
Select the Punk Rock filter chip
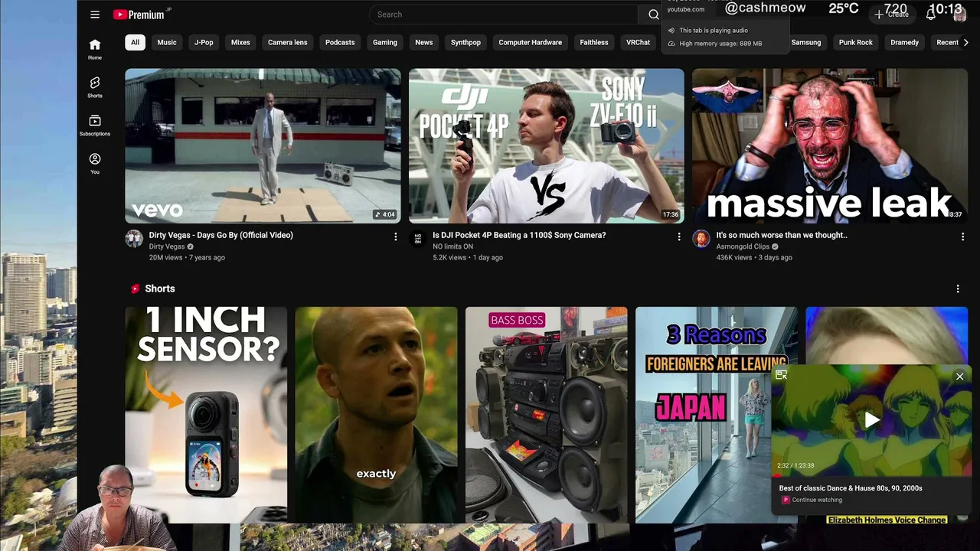(856, 43)
